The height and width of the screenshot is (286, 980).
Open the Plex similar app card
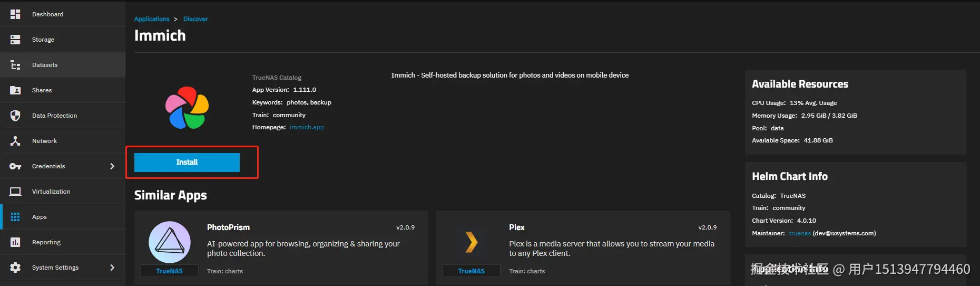pos(583,247)
